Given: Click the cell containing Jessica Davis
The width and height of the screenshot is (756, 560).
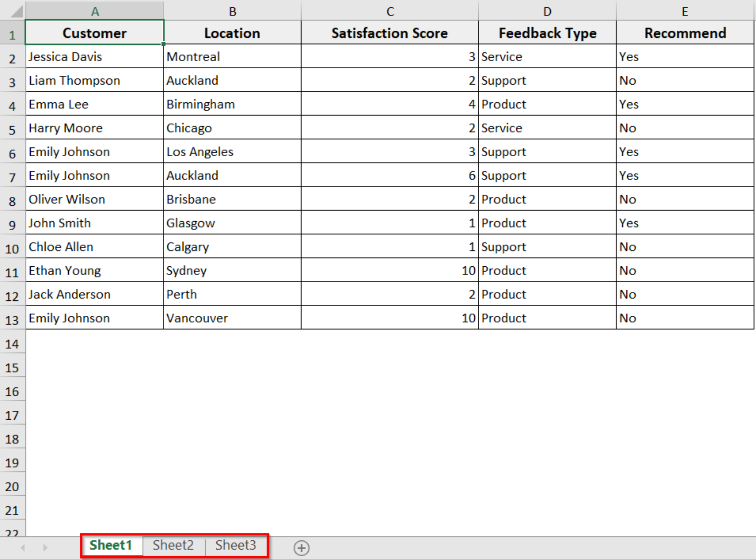Looking at the screenshot, I should tap(94, 57).
